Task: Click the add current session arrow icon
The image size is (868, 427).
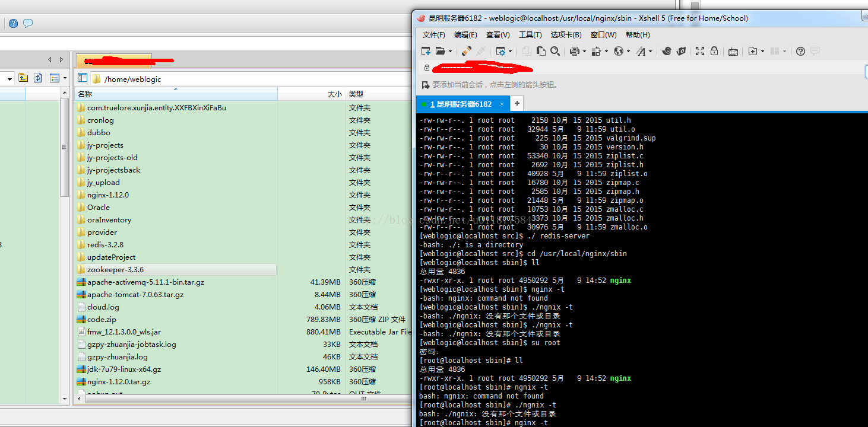Action: (x=425, y=85)
